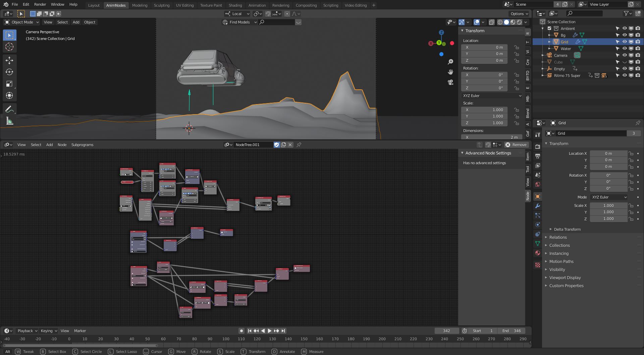
Task: Click the outliner search field
Action: [x=584, y=13]
